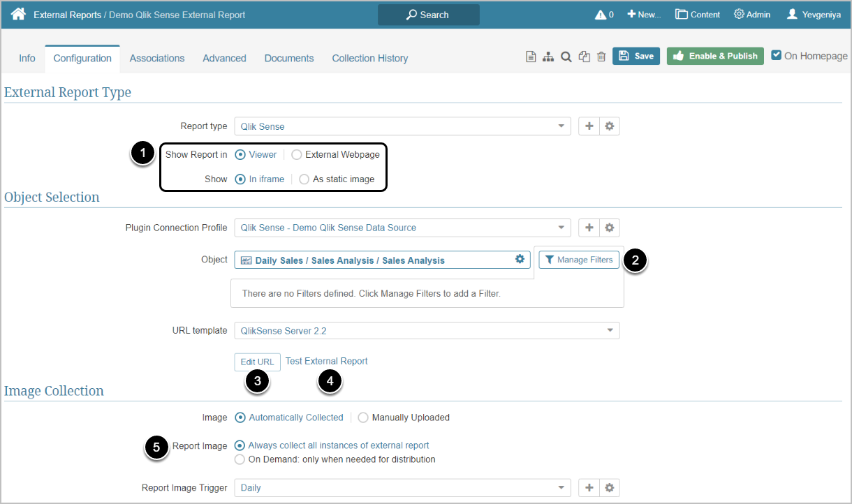Click the Manage Filters button
Viewport: 852px width, 504px height.
(x=579, y=260)
